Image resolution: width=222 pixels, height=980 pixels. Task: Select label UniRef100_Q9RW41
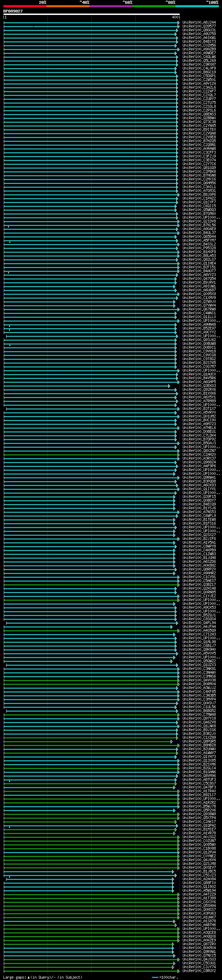tap(199, 477)
